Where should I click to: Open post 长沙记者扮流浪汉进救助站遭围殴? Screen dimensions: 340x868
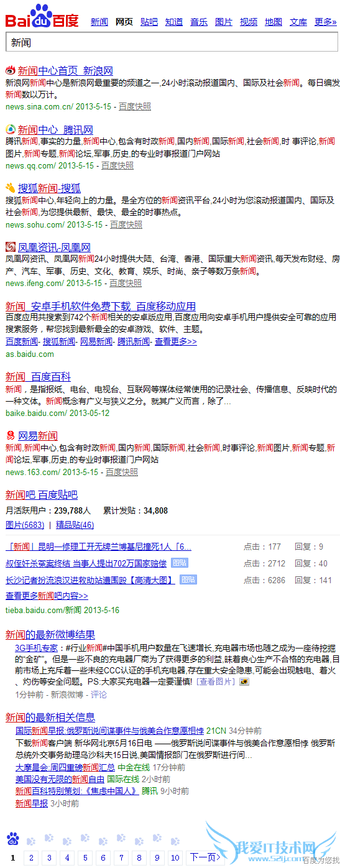pyautogui.click(x=91, y=580)
